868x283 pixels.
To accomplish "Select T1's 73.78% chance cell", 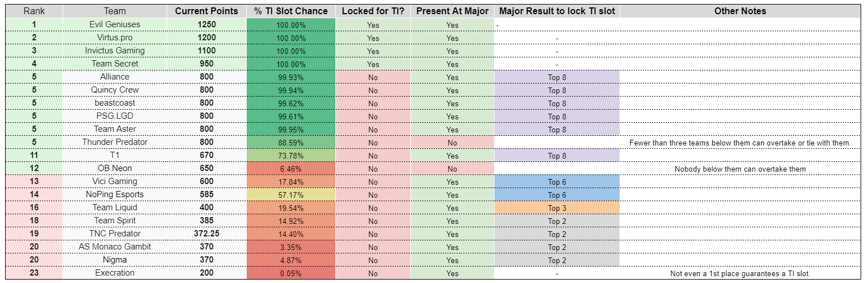I will click(291, 155).
